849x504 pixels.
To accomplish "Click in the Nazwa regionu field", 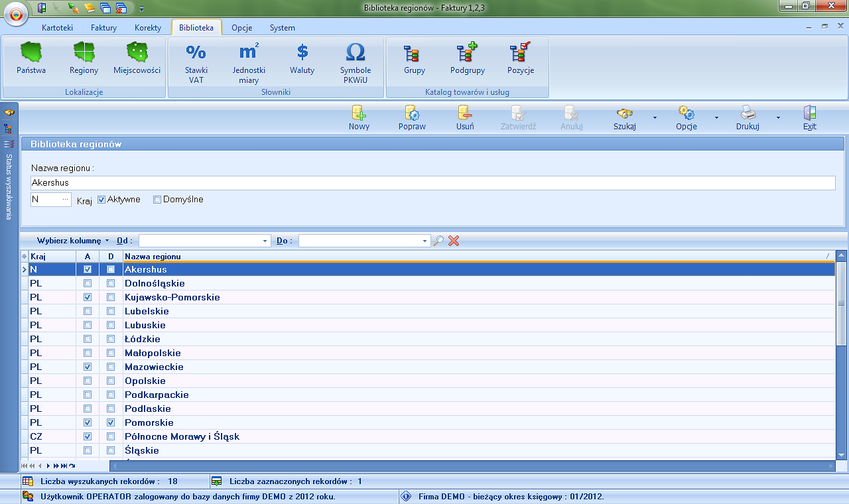I will tap(433, 182).
